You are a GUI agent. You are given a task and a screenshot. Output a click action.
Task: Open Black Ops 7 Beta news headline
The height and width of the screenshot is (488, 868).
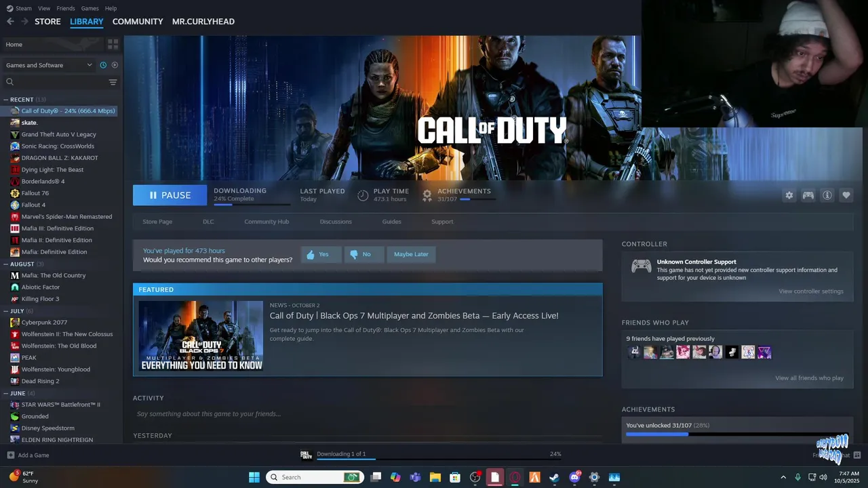tap(414, 316)
